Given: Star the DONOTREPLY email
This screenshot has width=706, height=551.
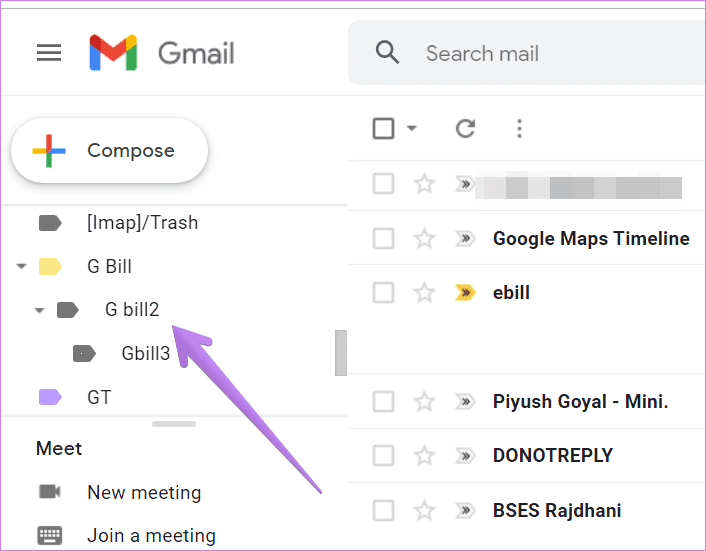Looking at the screenshot, I should pos(424,456).
